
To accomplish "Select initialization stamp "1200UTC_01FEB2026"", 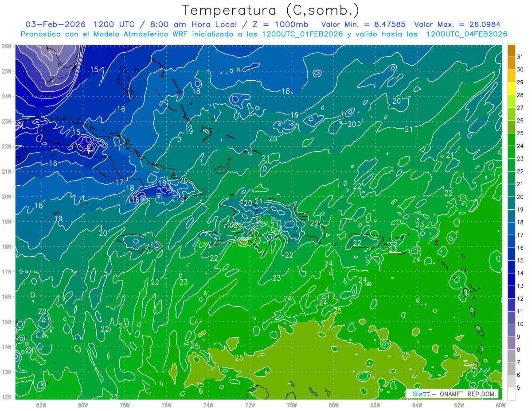I will pos(302,34).
